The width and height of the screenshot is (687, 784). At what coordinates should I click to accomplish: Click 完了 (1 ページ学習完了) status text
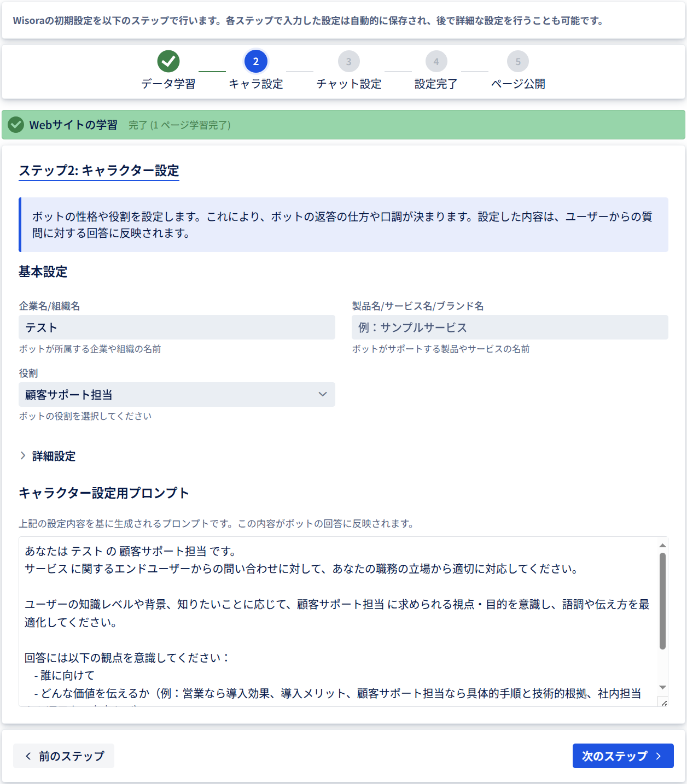[179, 125]
